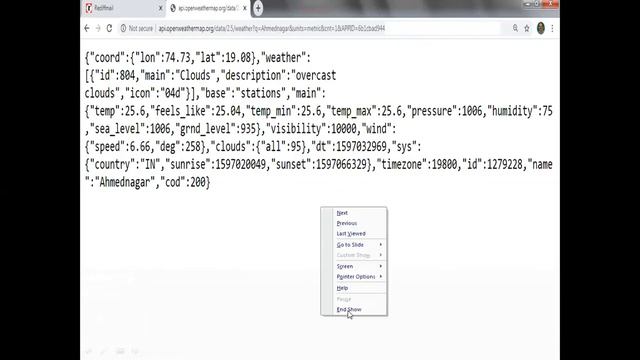The width and height of the screenshot is (640, 360).
Task: Switch to the first browser tab
Action: (x=124, y=8)
